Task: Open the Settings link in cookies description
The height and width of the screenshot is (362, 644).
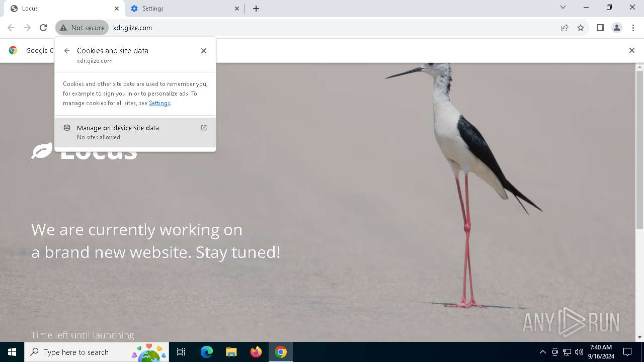Action: tap(159, 103)
